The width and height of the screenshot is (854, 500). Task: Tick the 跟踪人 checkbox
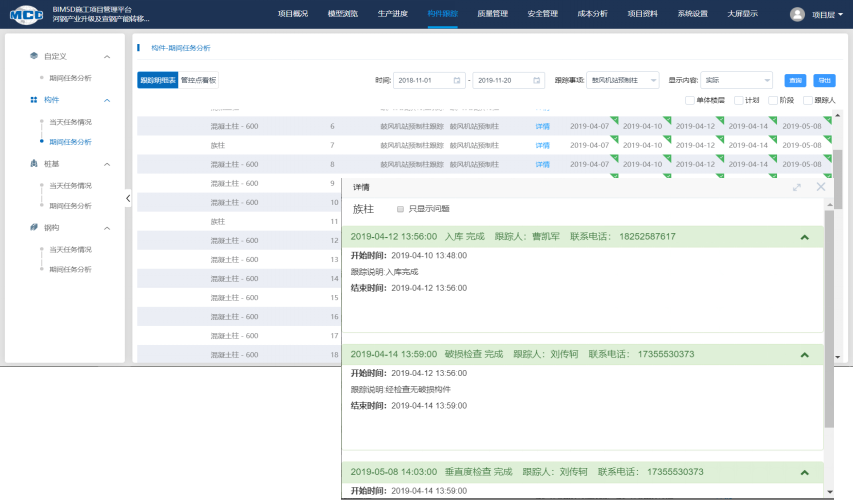click(808, 100)
